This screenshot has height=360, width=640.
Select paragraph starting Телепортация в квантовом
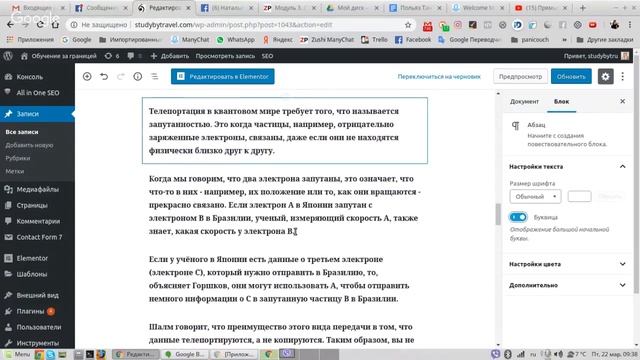coord(284,131)
